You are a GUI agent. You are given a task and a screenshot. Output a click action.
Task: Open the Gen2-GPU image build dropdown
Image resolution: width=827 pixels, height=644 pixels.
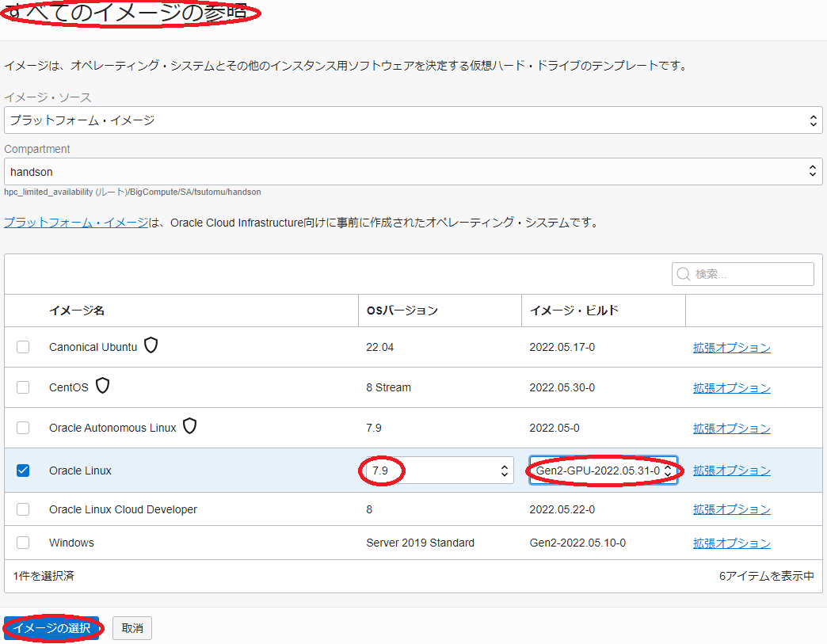(603, 471)
